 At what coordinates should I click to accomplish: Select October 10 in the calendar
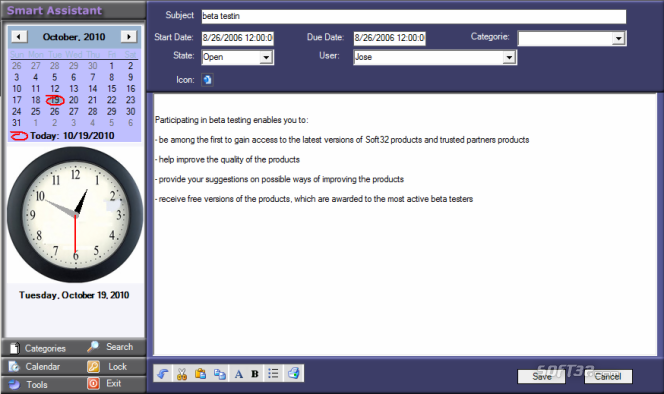coord(17,89)
